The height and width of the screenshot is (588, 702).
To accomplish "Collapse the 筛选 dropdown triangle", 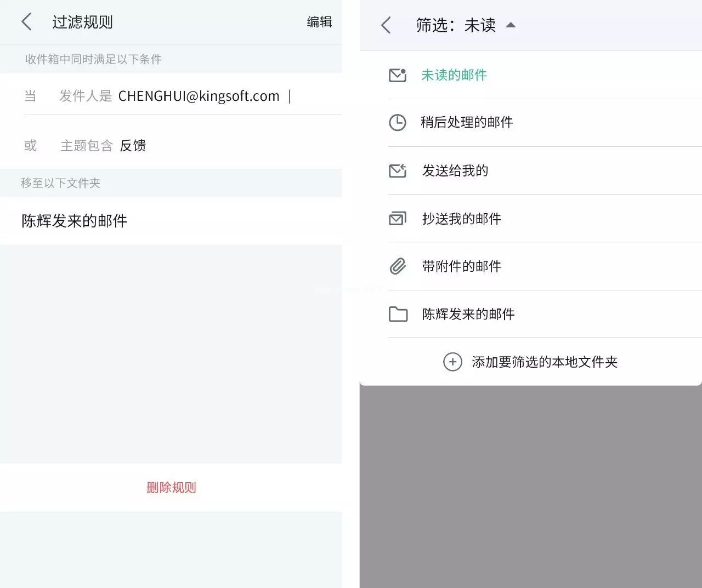I will [x=511, y=25].
